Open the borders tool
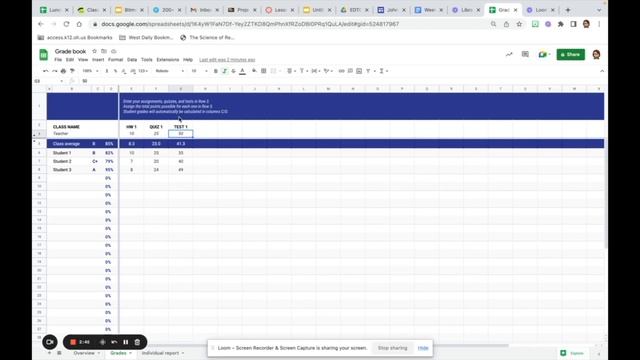640x360 pixels. 264,71
